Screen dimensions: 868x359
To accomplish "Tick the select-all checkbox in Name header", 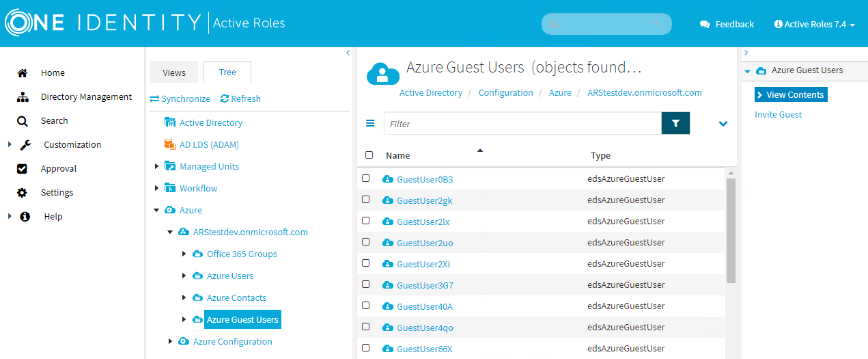I will click(369, 155).
